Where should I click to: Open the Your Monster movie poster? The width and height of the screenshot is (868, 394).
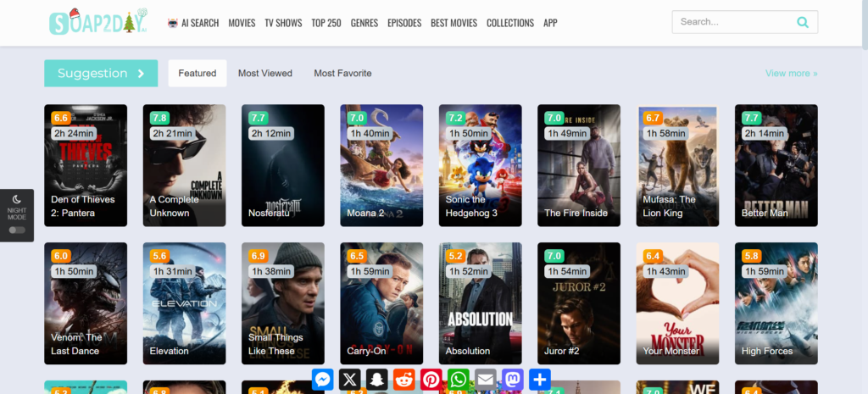(x=677, y=303)
